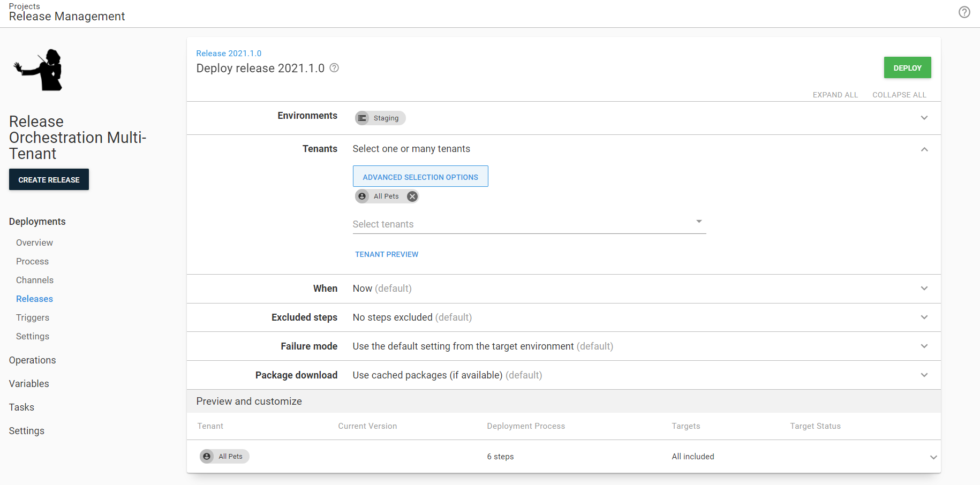Click the All Pets avatar in the preview table

tap(207, 456)
